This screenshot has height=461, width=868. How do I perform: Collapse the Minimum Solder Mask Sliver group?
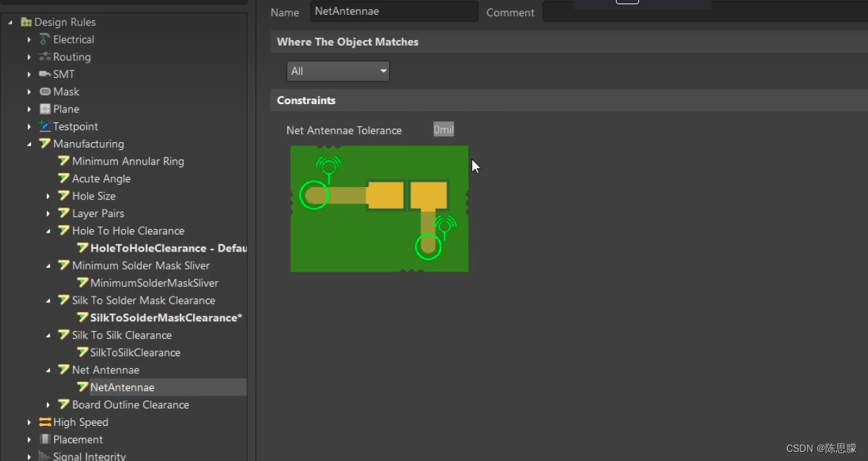(x=48, y=266)
